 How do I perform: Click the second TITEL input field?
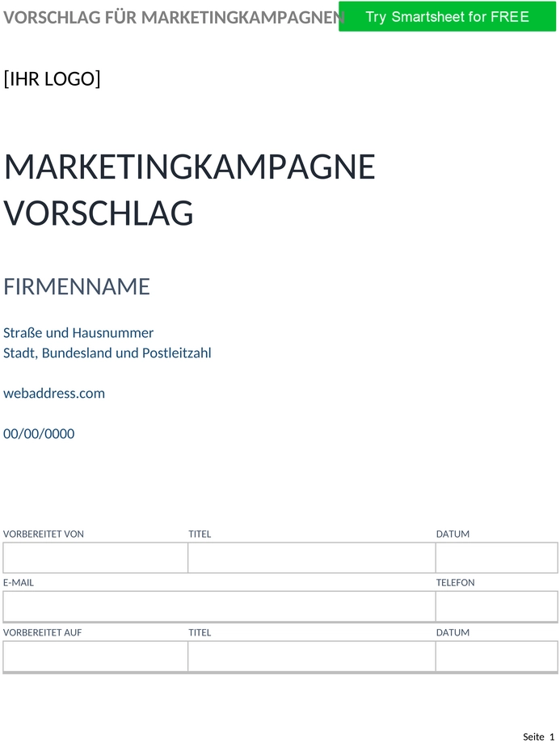click(312, 656)
